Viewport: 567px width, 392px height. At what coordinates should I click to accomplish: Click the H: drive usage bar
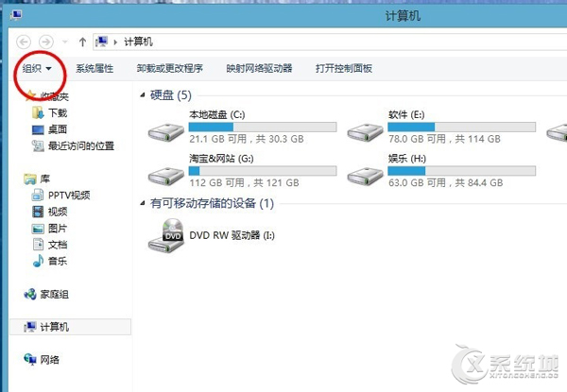point(462,171)
